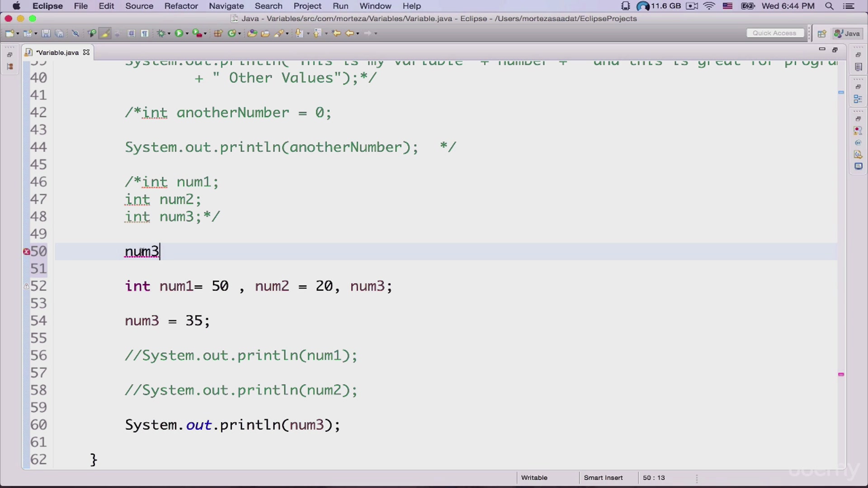The width and height of the screenshot is (868, 488).
Task: Click the Open Perspective icon
Action: coord(822,33)
